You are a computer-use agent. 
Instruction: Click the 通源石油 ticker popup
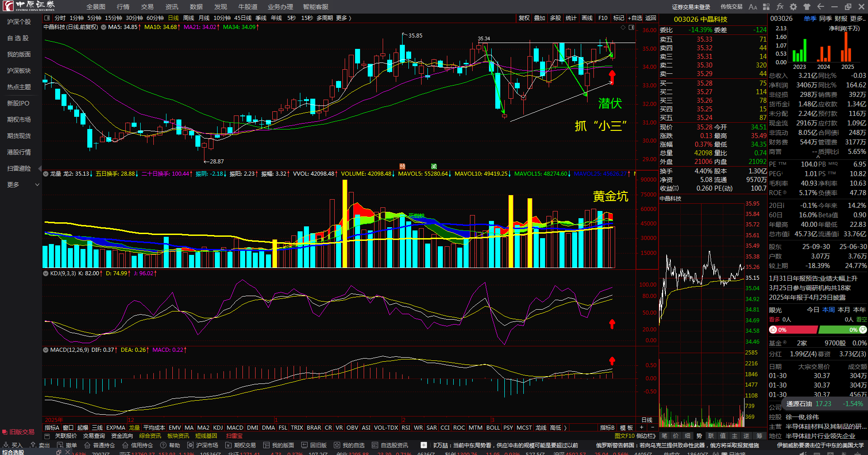tap(825, 404)
